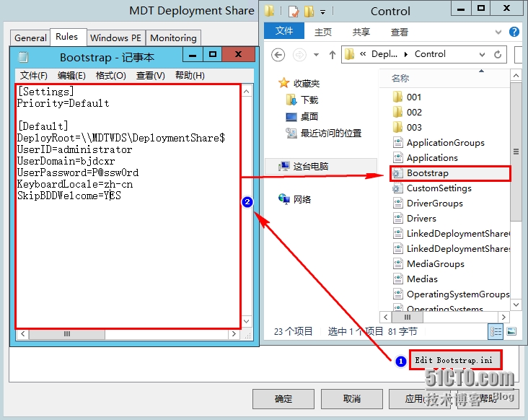528x420 pixels.
Task: Open the 查看 ribbon tab
Action: 400,32
